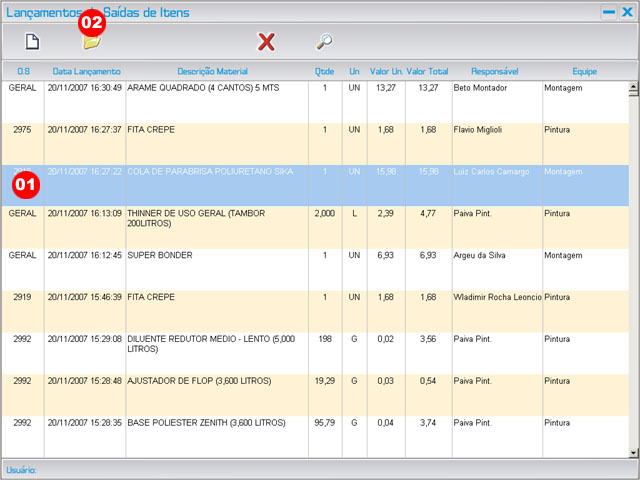Click the Wladimir Rocha Leoncio cell
The image size is (640, 480).
[x=495, y=297]
